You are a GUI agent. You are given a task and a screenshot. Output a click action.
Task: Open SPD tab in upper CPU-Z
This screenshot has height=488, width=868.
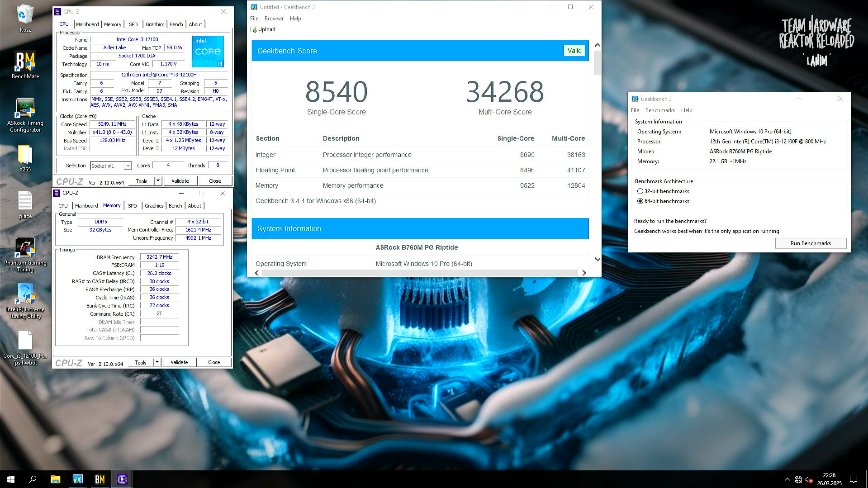(133, 24)
